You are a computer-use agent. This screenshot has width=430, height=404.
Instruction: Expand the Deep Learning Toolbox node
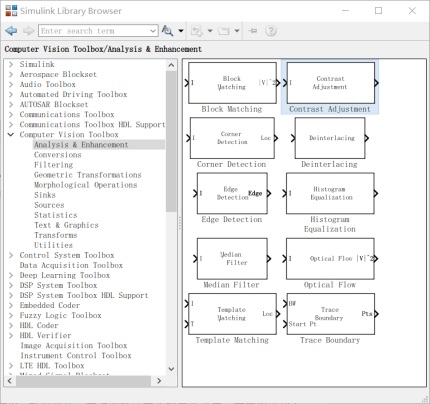click(11, 275)
